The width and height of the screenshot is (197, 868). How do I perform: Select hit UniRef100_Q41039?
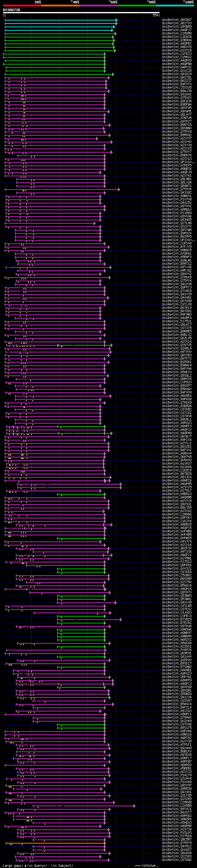point(177,294)
